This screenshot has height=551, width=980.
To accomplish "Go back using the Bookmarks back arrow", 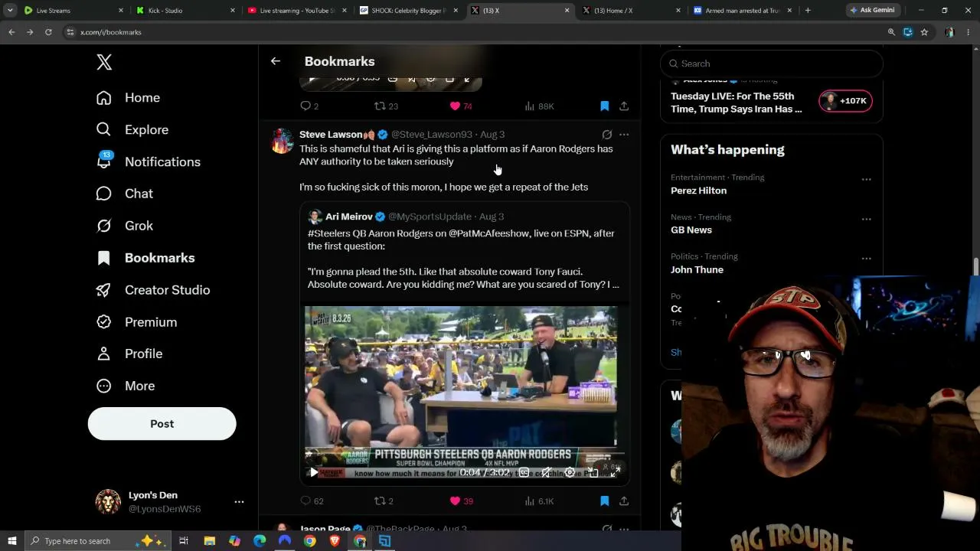I will pos(276,61).
